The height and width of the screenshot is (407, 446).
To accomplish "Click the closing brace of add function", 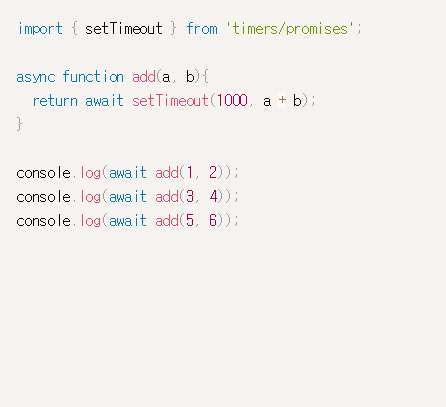I will tap(19, 124).
